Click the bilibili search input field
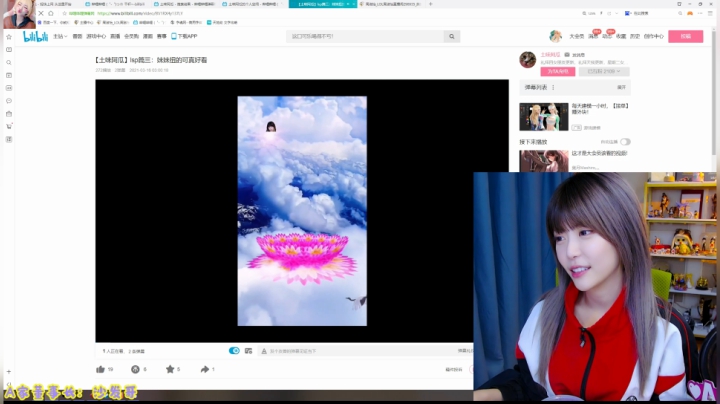Screen dimensions: 720x404 click(365, 36)
